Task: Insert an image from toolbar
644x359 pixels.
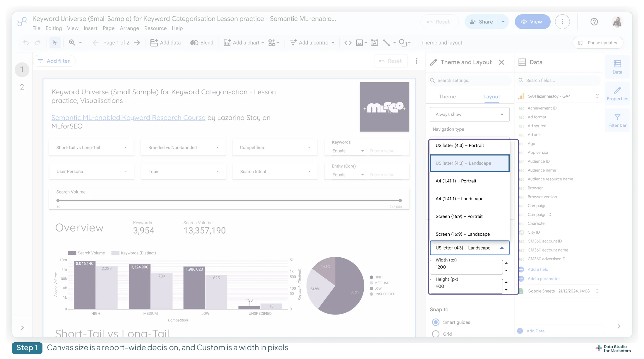Action: (x=359, y=43)
